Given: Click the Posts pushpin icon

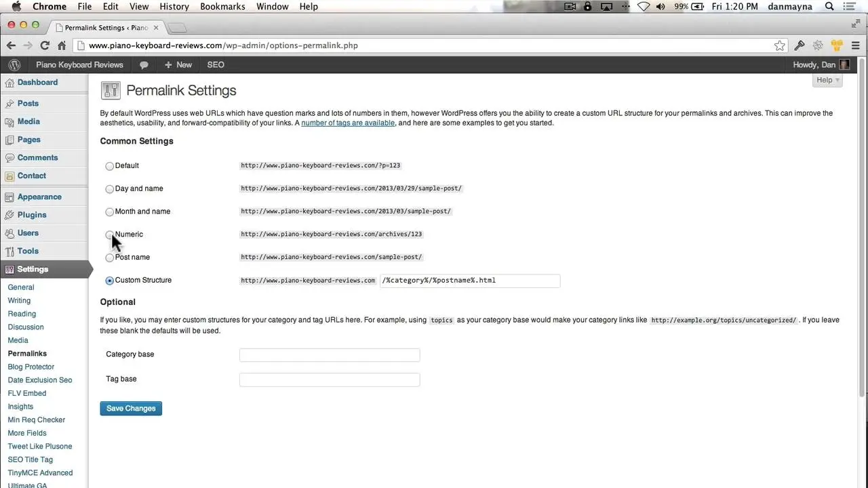Looking at the screenshot, I should 9,104.
